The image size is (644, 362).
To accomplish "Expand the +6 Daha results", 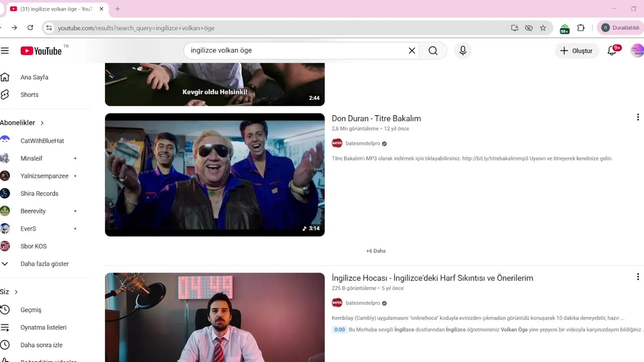I will point(376,251).
